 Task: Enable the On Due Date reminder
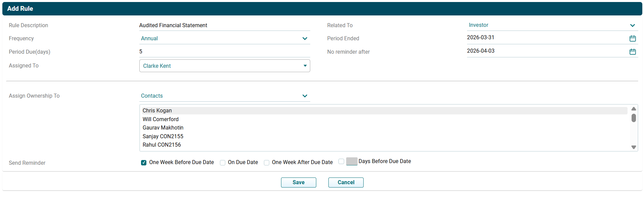tap(223, 163)
